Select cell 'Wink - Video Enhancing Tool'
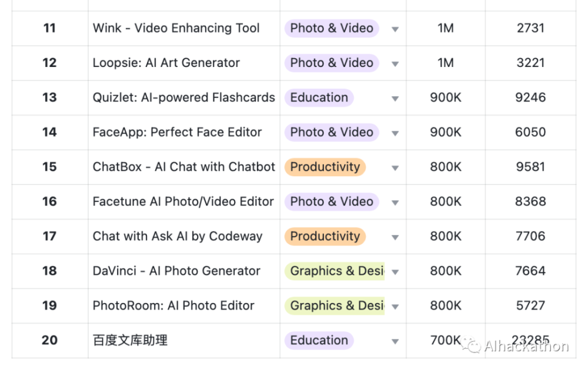Screen dimensions: 588x370 183,28
